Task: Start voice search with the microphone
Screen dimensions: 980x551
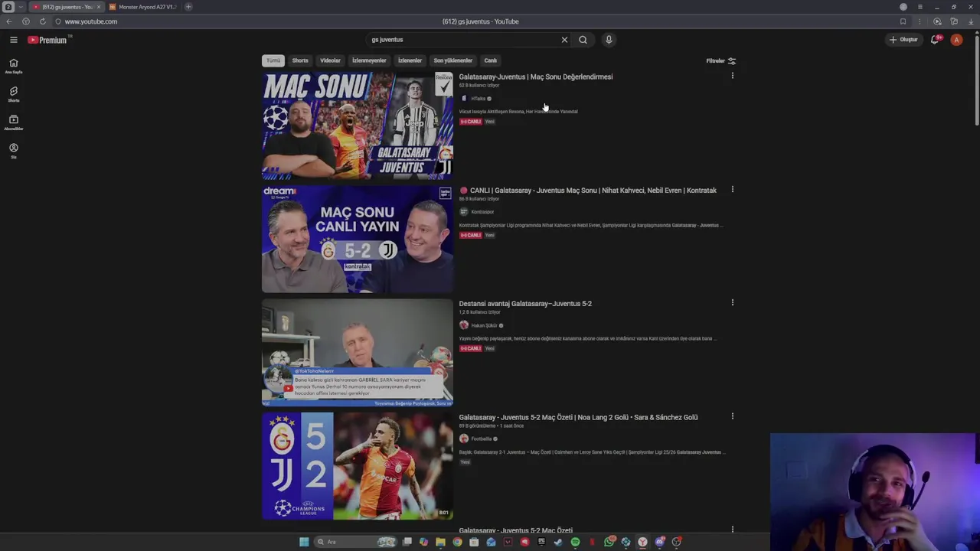Action: click(x=609, y=40)
